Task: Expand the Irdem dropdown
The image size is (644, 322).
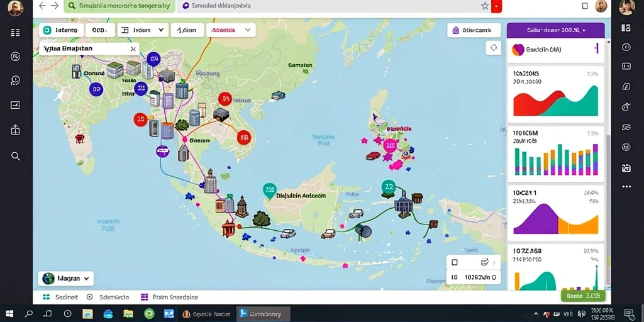Action: click(x=143, y=30)
